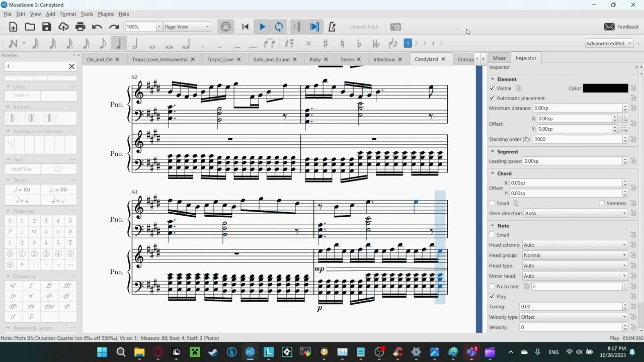This screenshot has height=362, width=644.
Task: Toggle the metronome icon
Action: [332, 27]
